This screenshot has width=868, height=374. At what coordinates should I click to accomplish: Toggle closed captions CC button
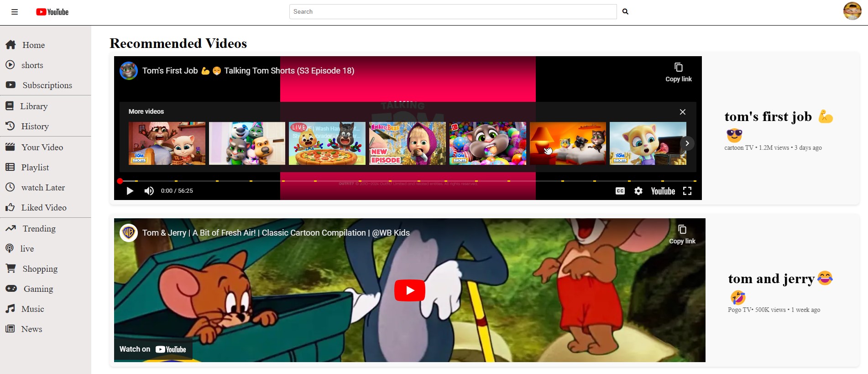620,191
